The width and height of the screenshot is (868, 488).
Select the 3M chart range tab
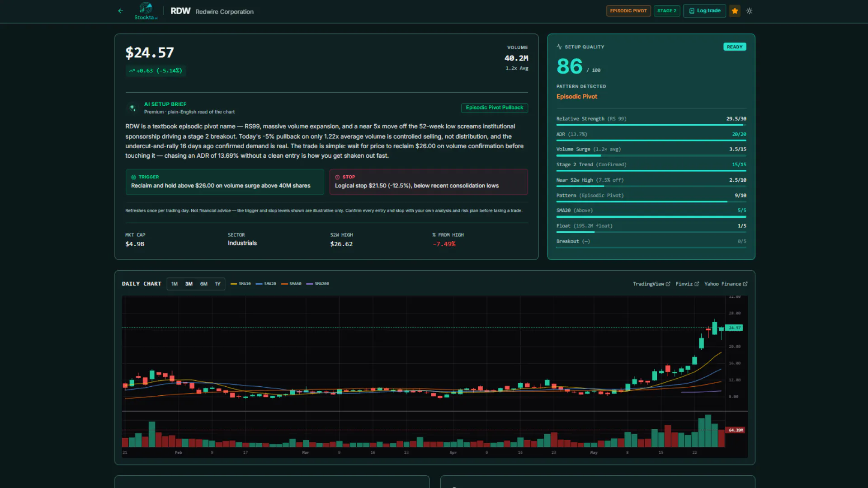coord(189,284)
